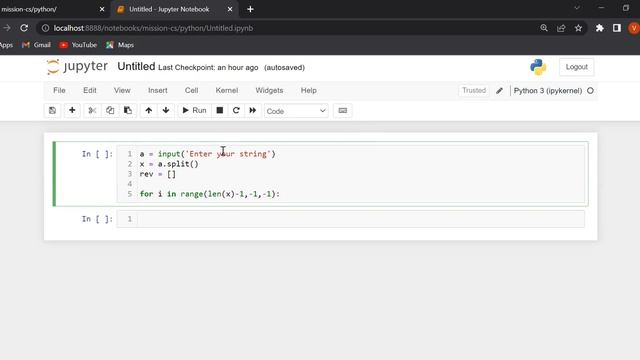The height and width of the screenshot is (360, 640).
Task: Run the selected cell
Action: [194, 111]
